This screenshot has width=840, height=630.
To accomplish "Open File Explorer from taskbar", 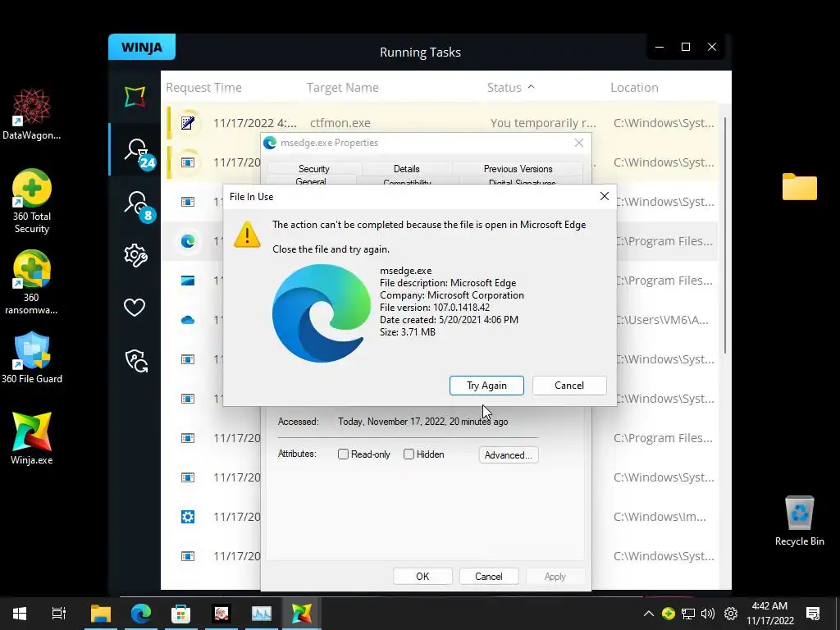I will tap(101, 614).
